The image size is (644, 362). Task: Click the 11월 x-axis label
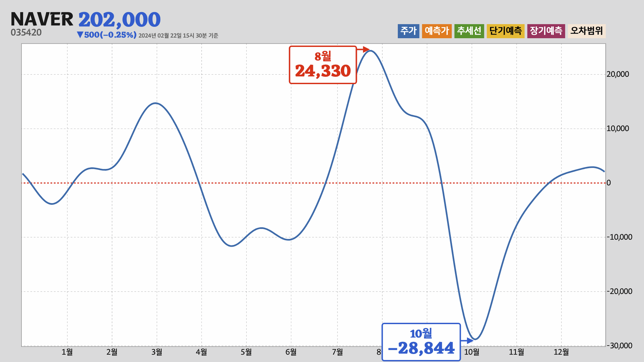coord(517,352)
